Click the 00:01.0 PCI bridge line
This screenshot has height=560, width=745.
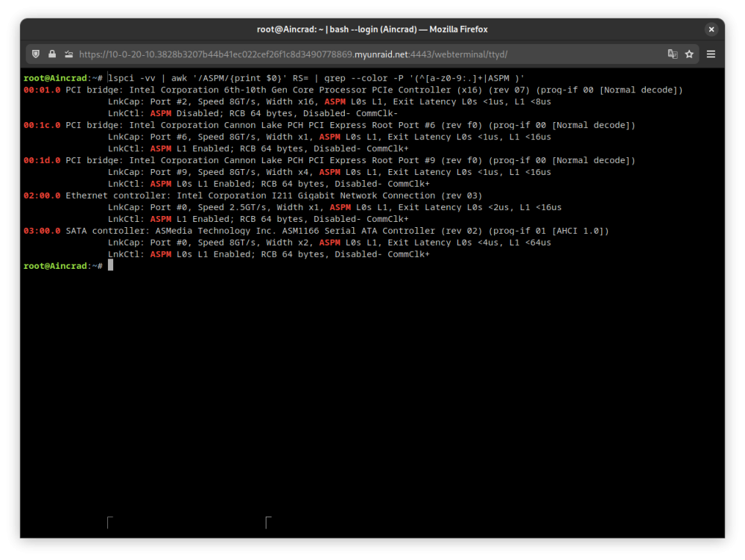point(353,90)
